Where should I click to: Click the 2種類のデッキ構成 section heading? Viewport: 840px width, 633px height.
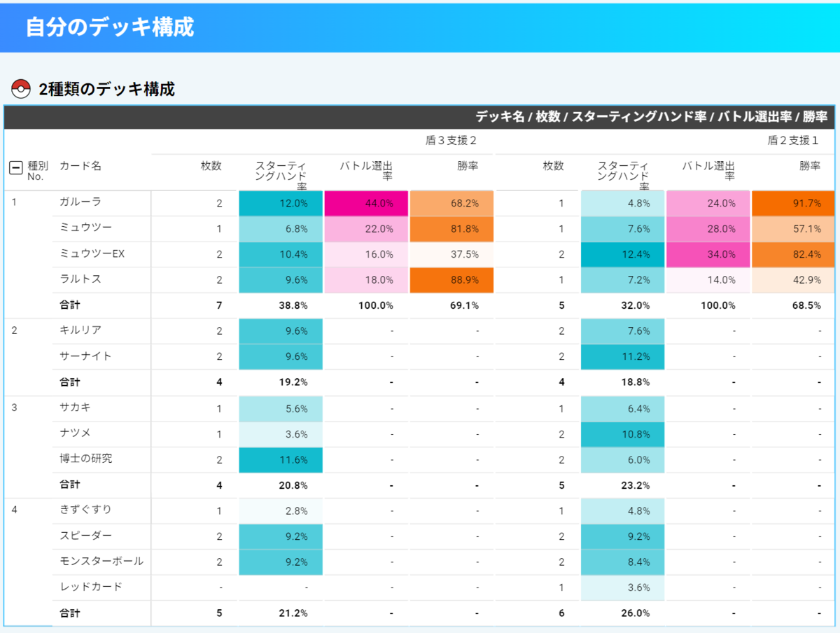[107, 89]
